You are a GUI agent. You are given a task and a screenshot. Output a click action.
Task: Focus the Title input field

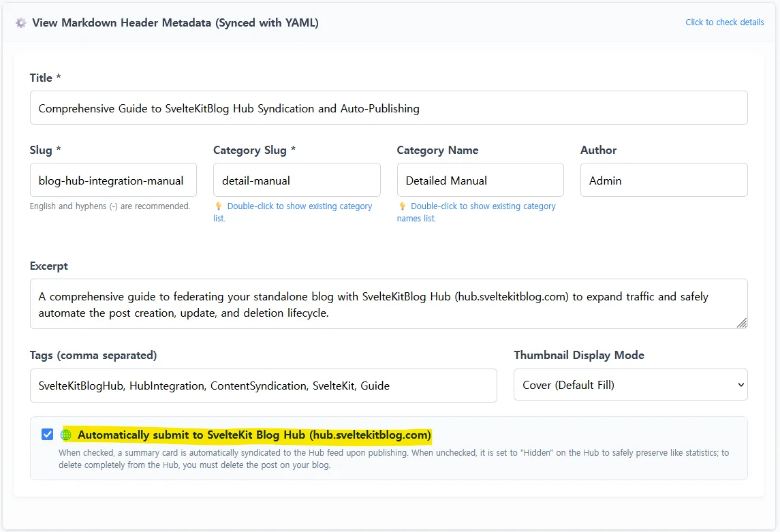[x=388, y=108]
